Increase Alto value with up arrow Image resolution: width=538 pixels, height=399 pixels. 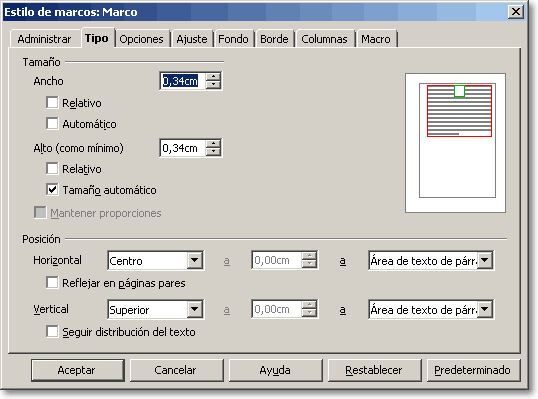pos(213,144)
